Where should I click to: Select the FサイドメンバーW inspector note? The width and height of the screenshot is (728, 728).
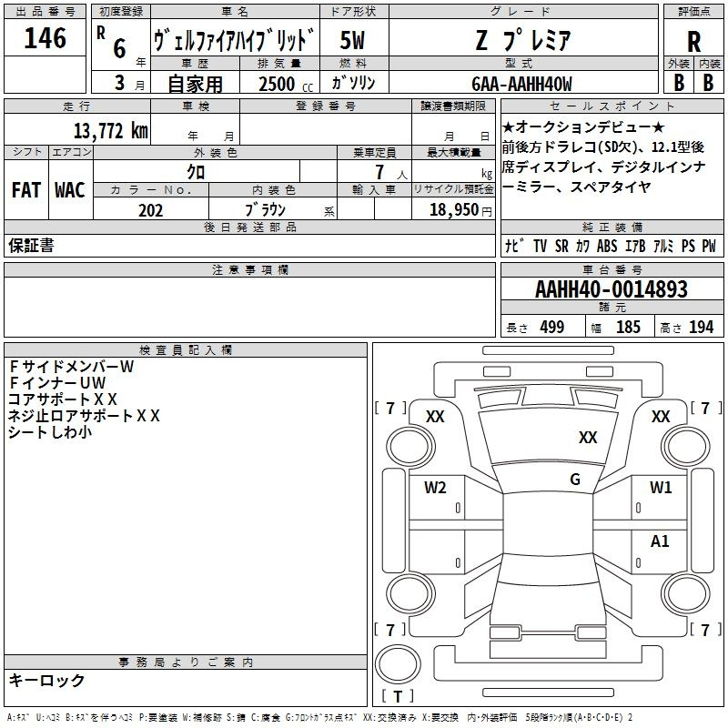tap(71, 367)
